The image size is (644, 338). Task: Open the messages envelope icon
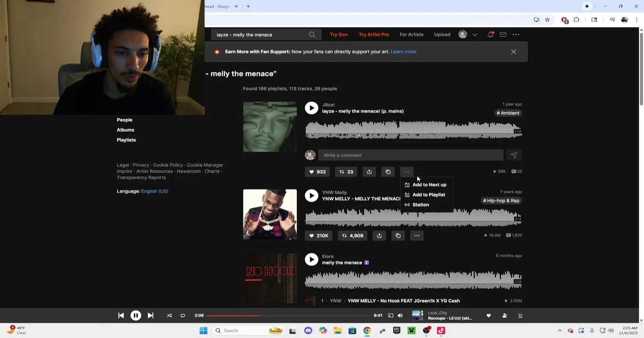[503, 34]
